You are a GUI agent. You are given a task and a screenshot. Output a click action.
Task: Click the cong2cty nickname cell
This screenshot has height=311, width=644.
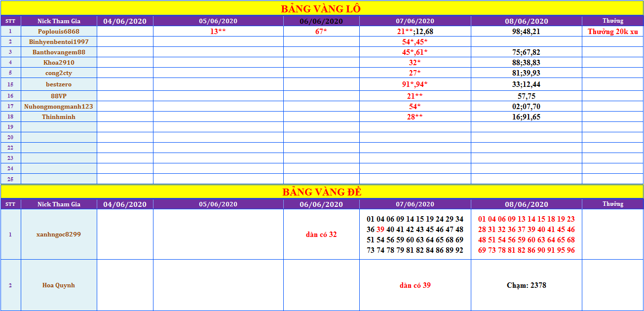coord(59,73)
